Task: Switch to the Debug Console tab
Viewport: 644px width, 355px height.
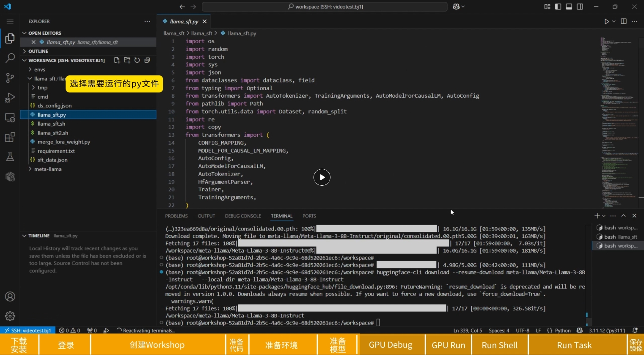Action: [243, 216]
